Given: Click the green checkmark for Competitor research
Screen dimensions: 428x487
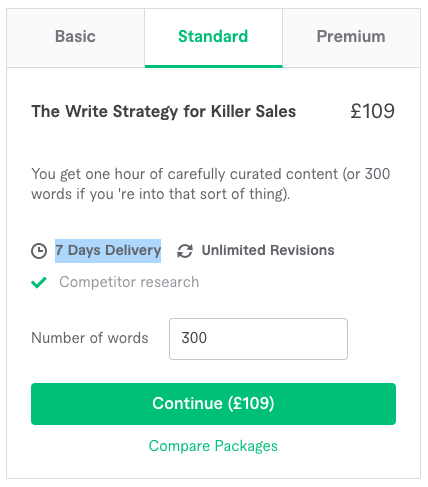Looking at the screenshot, I should click(39, 282).
